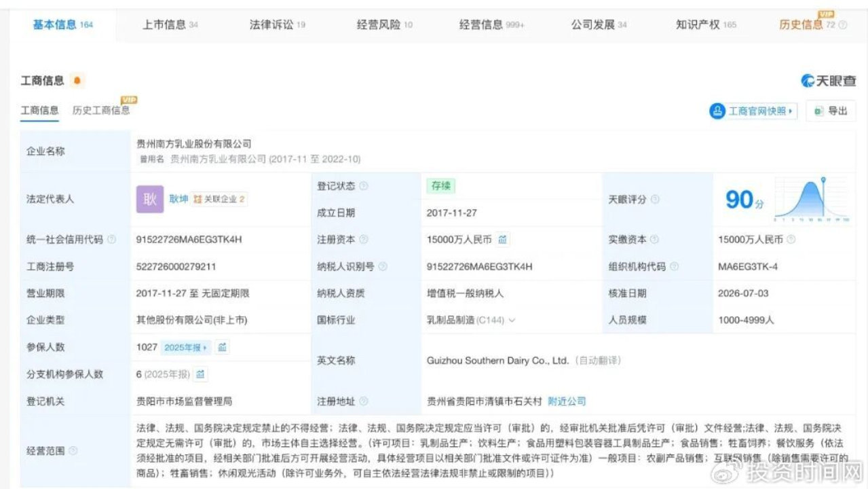Switch to 上市信息 tab
Screen dimensions: 868x489
coord(170,25)
